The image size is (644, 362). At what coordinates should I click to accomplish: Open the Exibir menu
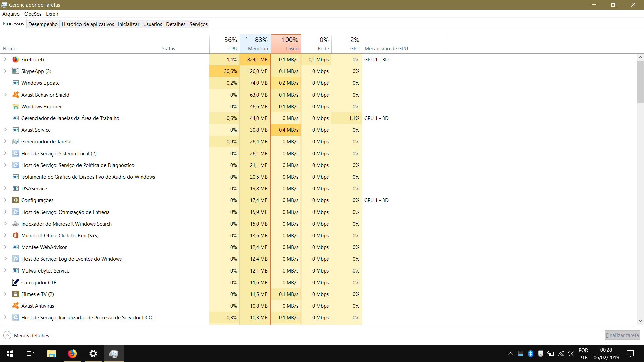52,14
